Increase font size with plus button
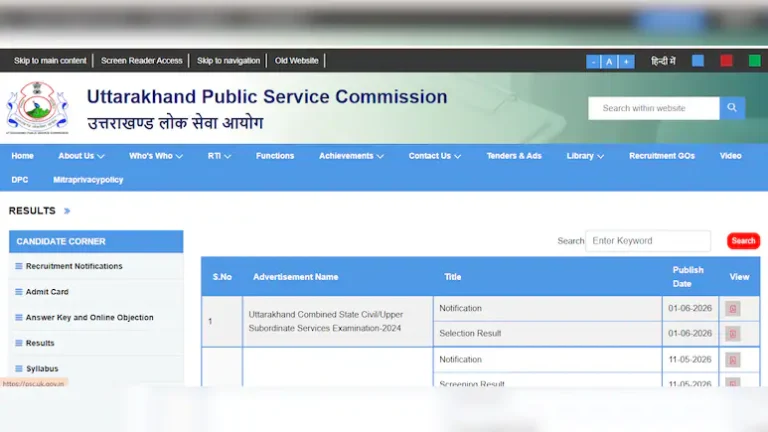This screenshot has height=432, width=768. click(626, 62)
